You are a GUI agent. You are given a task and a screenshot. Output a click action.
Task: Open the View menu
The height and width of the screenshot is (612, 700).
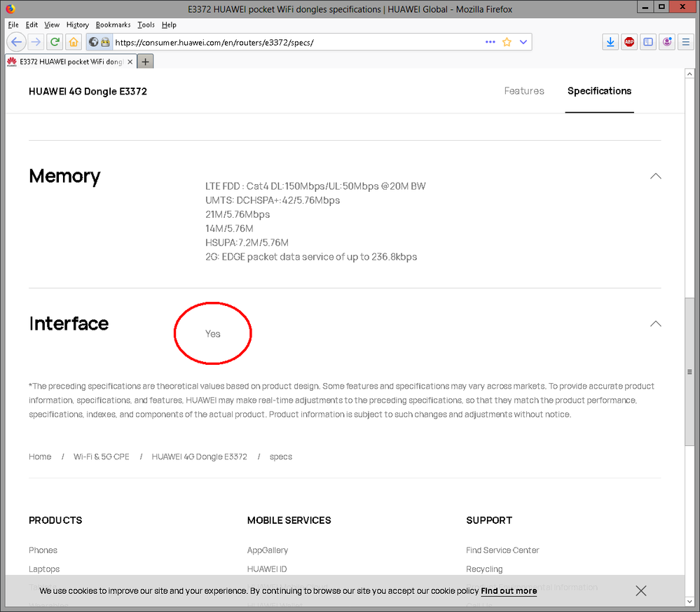52,25
